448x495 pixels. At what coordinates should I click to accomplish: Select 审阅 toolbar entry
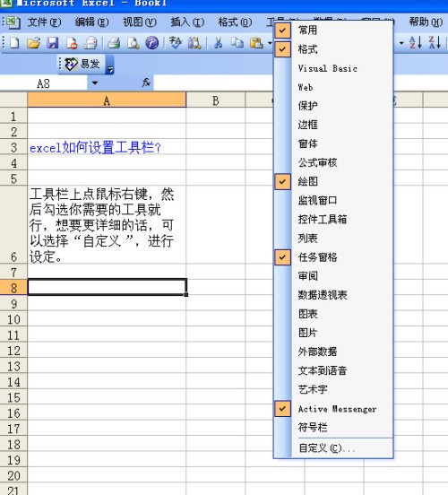[333, 276]
